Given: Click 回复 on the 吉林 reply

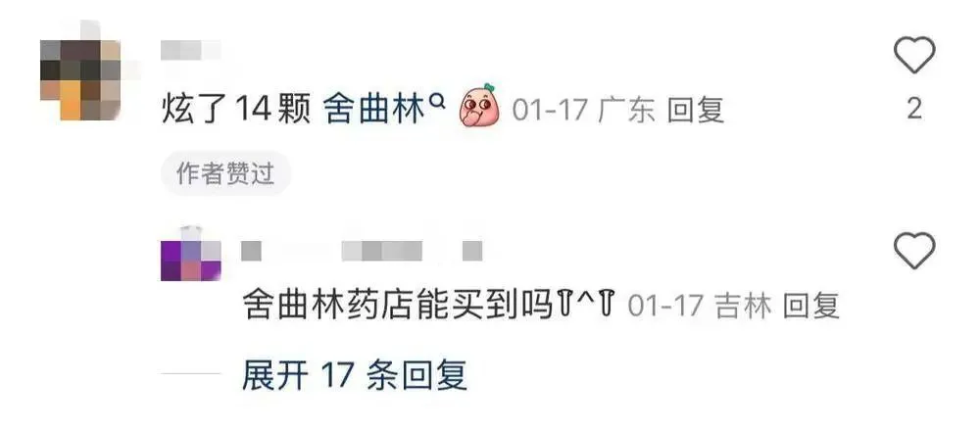Looking at the screenshot, I should pyautogui.click(x=811, y=307).
